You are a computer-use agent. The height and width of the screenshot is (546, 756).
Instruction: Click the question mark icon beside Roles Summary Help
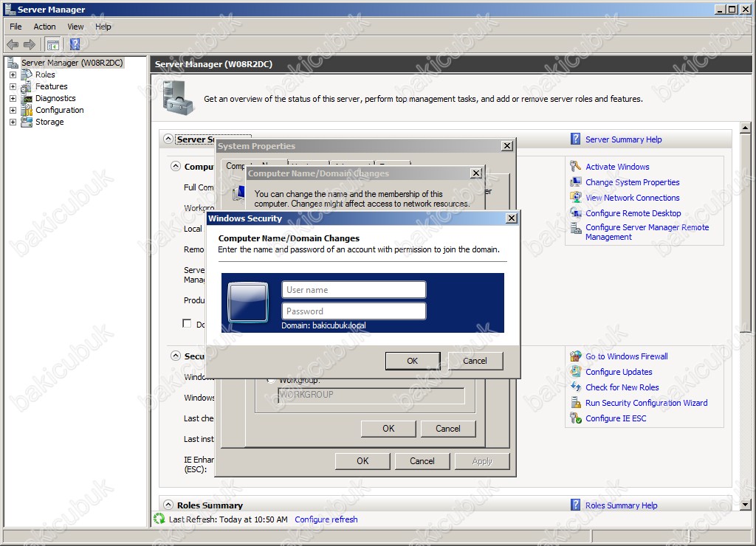click(575, 505)
